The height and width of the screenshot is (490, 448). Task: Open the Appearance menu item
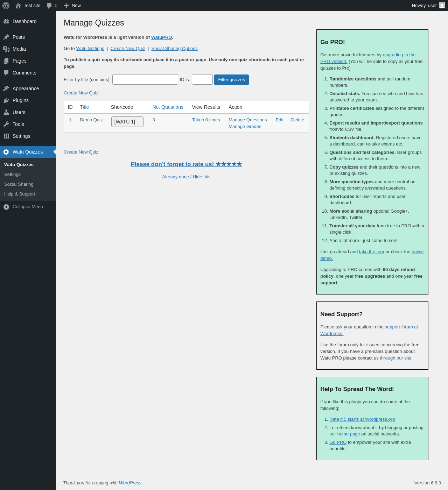tap(28, 88)
